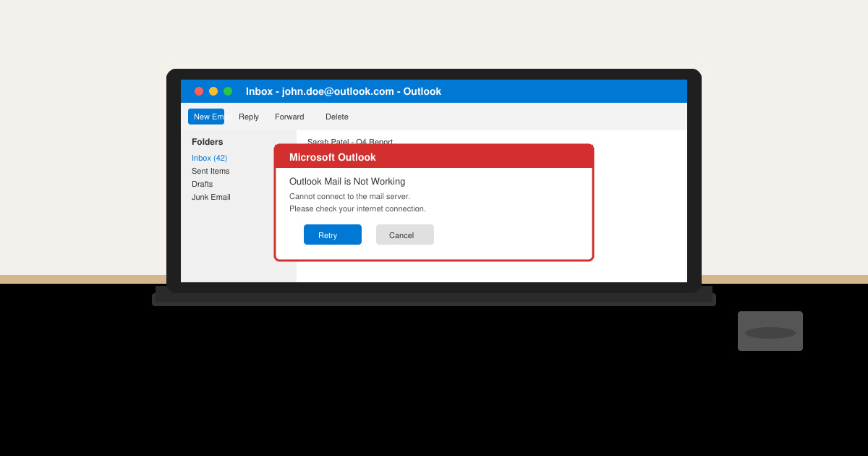The image size is (868, 456).
Task: Click Delete in the toolbar
Action: [337, 117]
